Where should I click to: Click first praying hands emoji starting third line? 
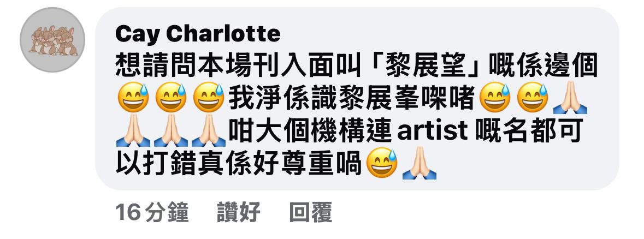[x=133, y=130]
